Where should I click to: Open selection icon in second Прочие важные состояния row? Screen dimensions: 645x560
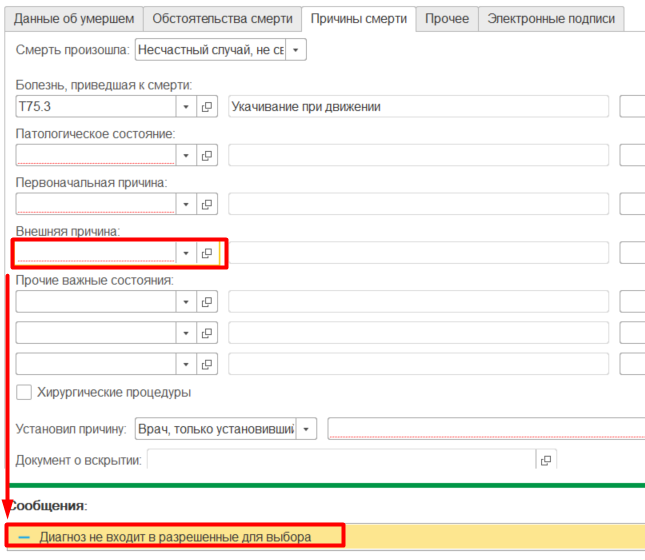click(x=207, y=332)
